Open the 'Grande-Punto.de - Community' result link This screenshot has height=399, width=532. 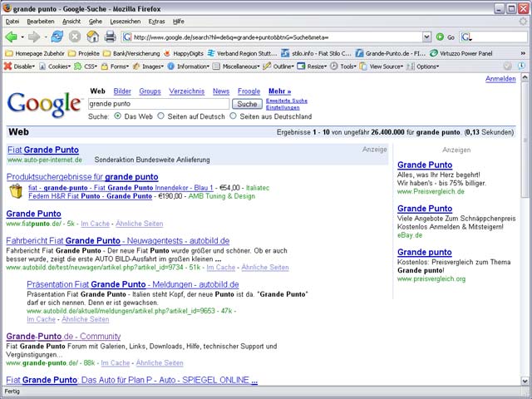pos(65,337)
